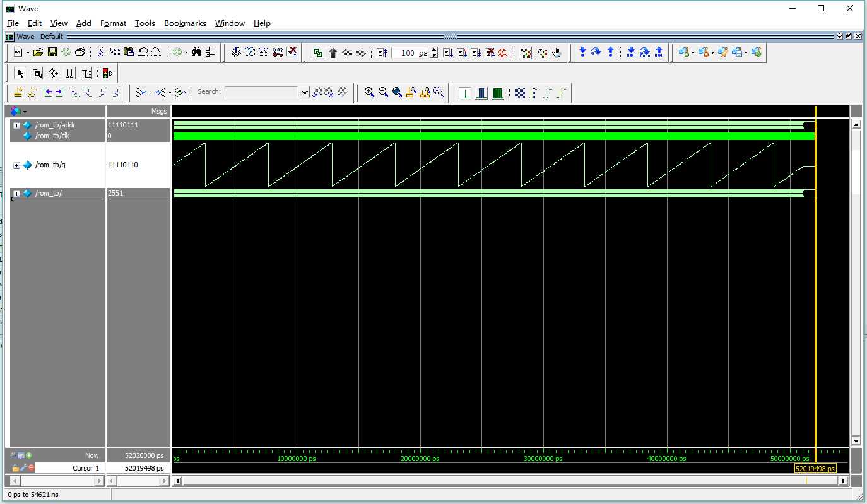The height and width of the screenshot is (504, 867).
Task: Open the Add menu
Action: tap(83, 23)
